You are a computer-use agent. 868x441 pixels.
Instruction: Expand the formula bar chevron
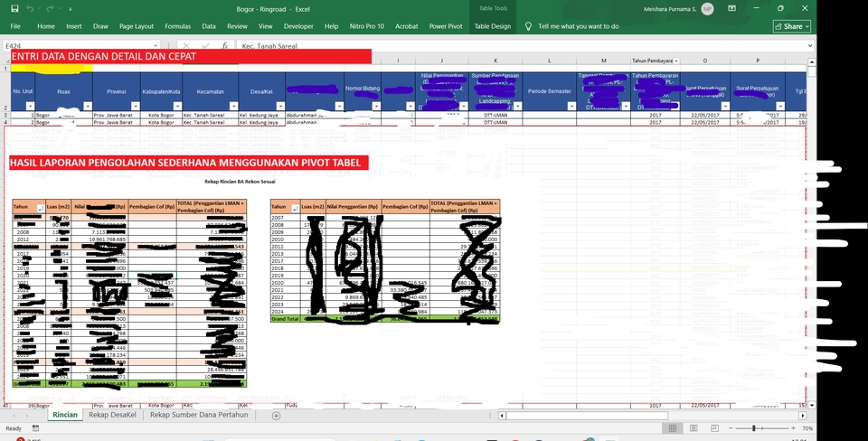coord(810,46)
